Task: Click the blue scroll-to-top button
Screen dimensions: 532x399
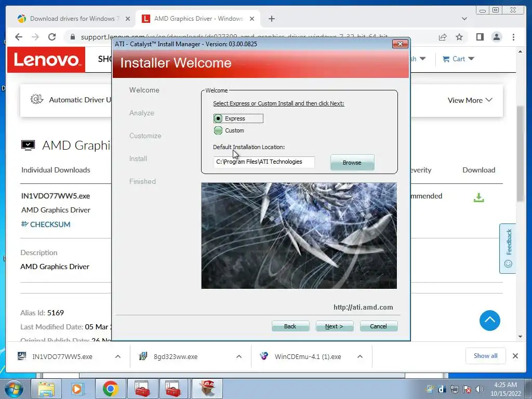Action: click(x=489, y=320)
